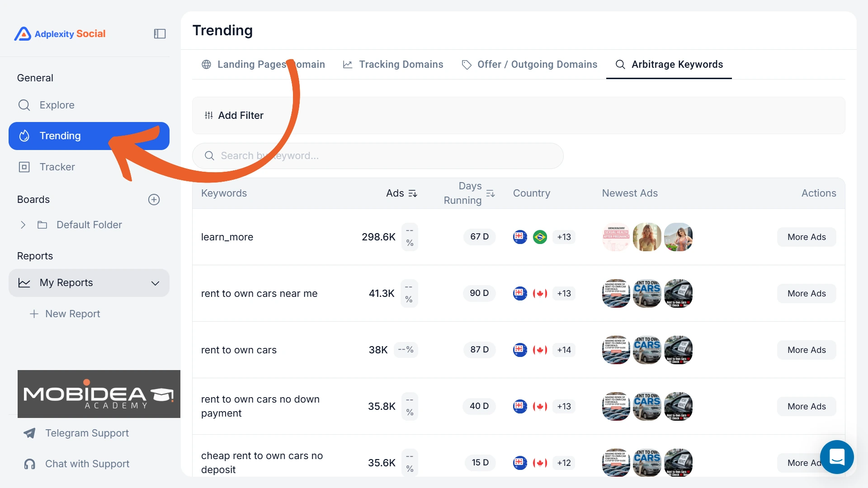868x488 pixels.
Task: Show +14 more countries for rent to own cars
Action: pyautogui.click(x=564, y=350)
